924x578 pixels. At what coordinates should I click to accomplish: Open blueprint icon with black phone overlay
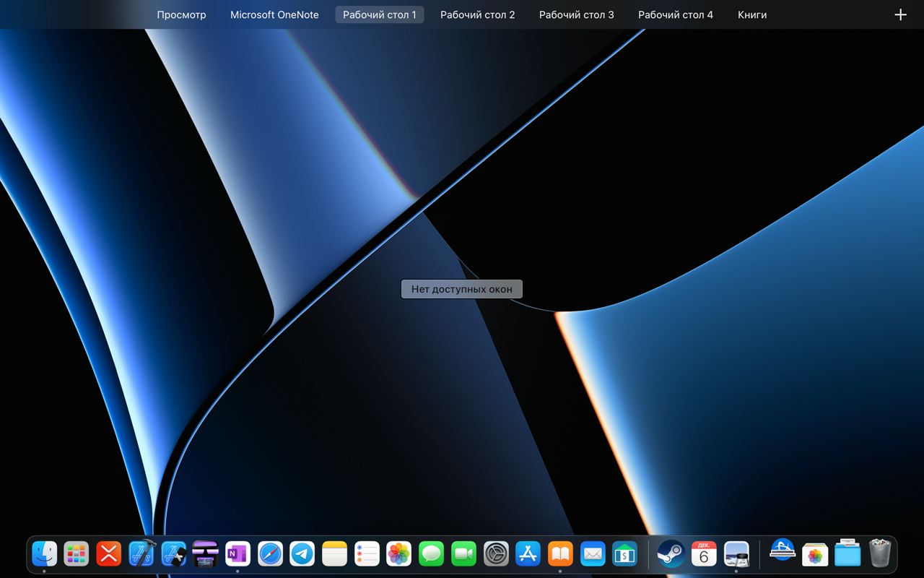[x=174, y=554]
